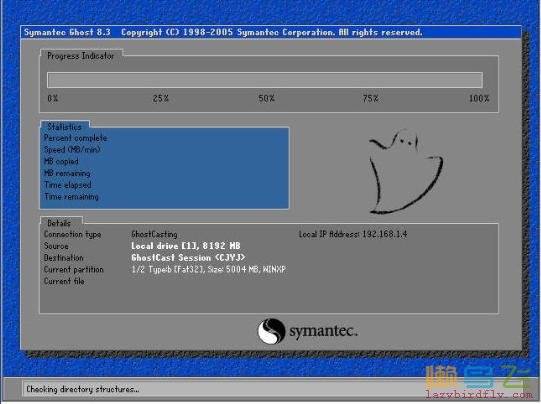
Task: Click the Symantec Ghost 8.3 title bar
Action: tap(271, 32)
